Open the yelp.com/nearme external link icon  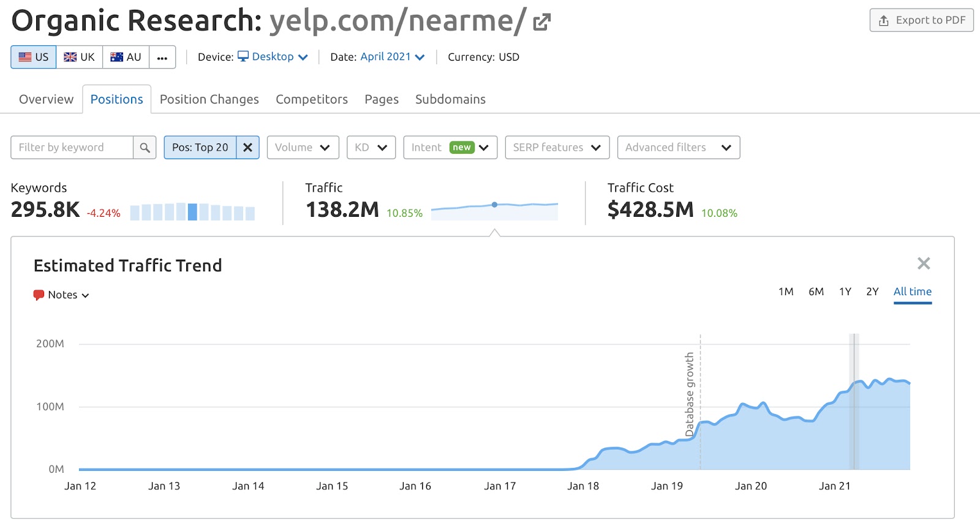coord(542,22)
